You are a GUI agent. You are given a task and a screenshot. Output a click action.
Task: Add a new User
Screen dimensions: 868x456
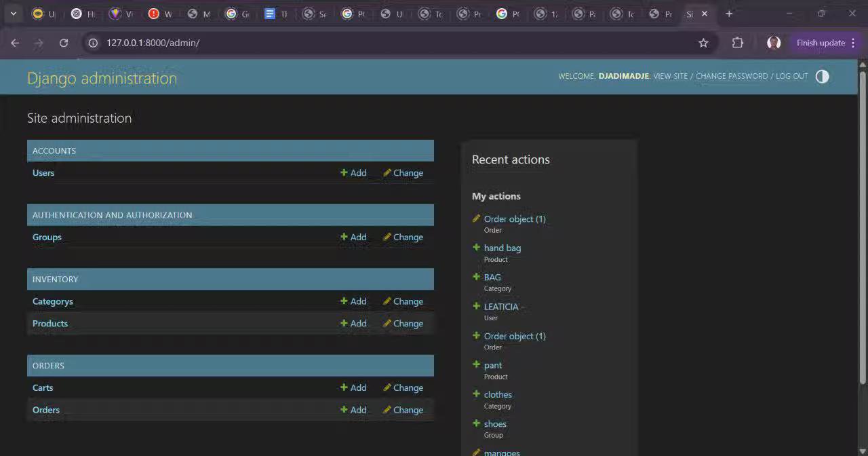pyautogui.click(x=353, y=173)
